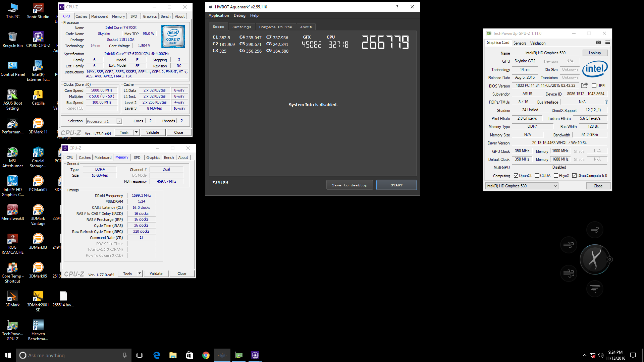644x362 pixels.
Task: Open the Crucial Storage desktop shortcut
Action: pos(38,157)
